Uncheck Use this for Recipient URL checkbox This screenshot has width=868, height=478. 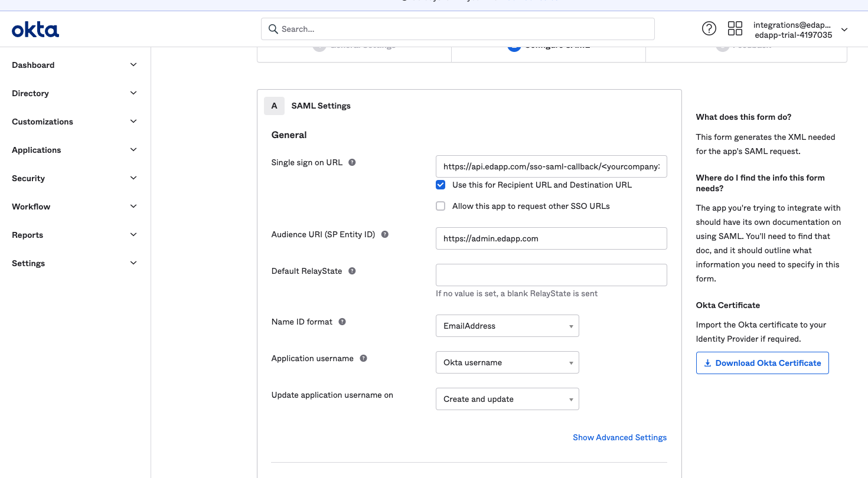click(440, 185)
